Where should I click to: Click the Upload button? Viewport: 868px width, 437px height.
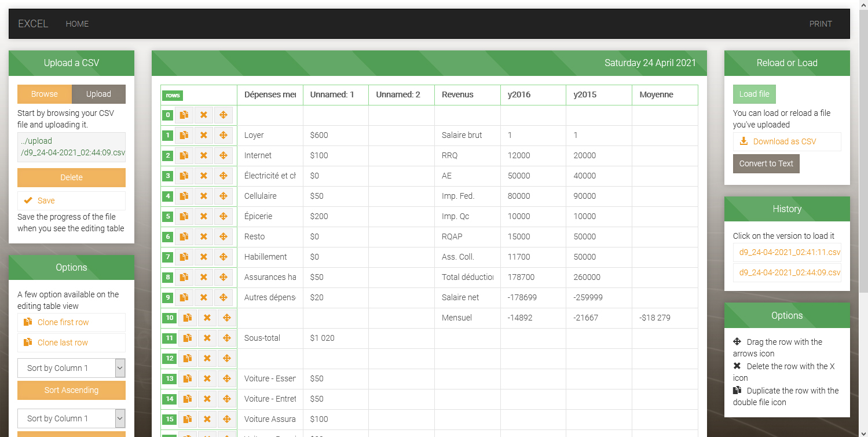[x=98, y=94]
